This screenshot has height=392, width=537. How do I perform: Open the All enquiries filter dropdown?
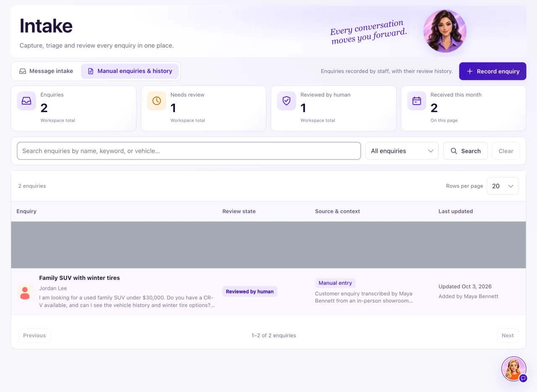coord(402,151)
